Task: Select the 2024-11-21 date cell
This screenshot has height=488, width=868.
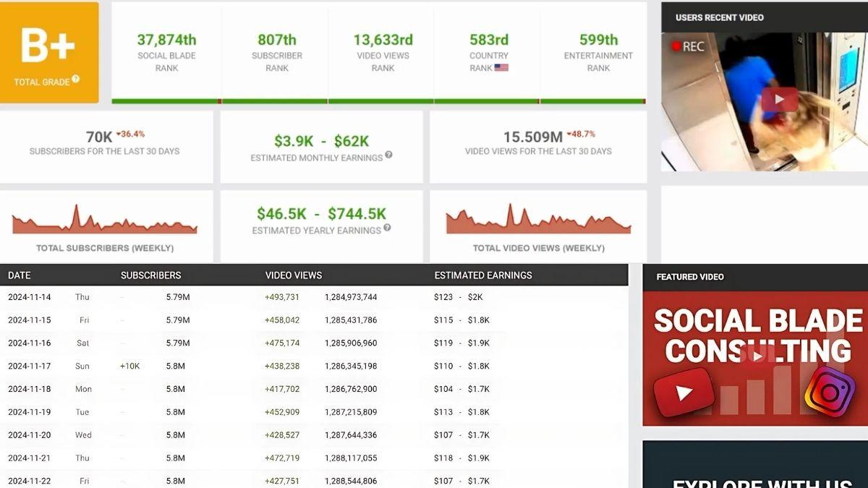Action: [x=30, y=458]
